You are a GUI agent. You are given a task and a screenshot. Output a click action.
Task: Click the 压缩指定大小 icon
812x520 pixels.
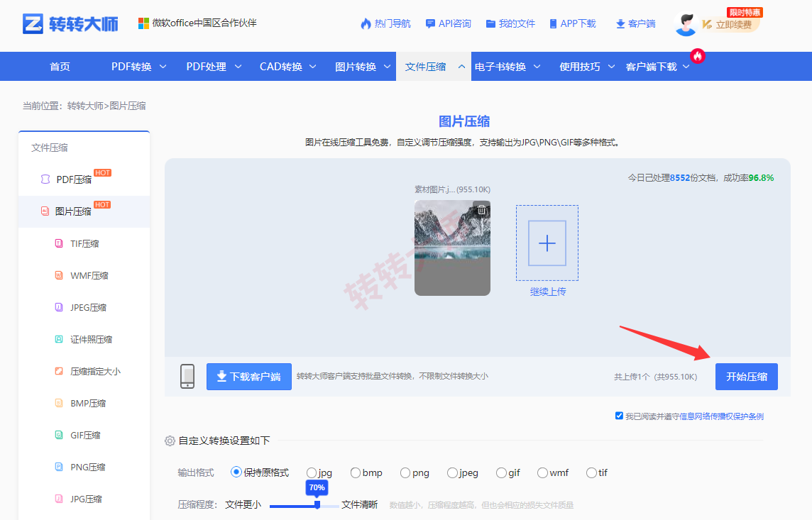tap(59, 371)
